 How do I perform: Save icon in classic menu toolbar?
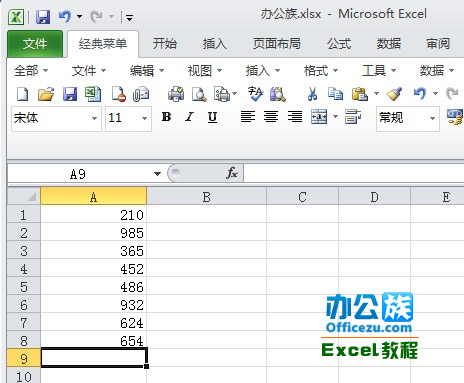pos(70,94)
